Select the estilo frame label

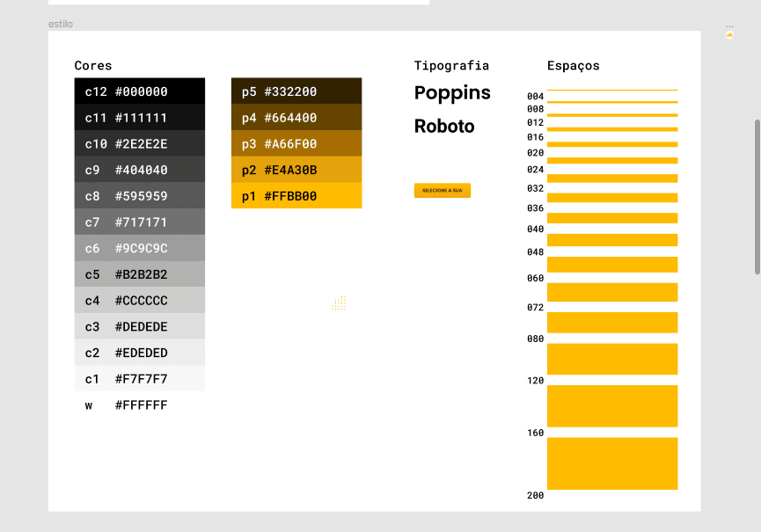[61, 24]
